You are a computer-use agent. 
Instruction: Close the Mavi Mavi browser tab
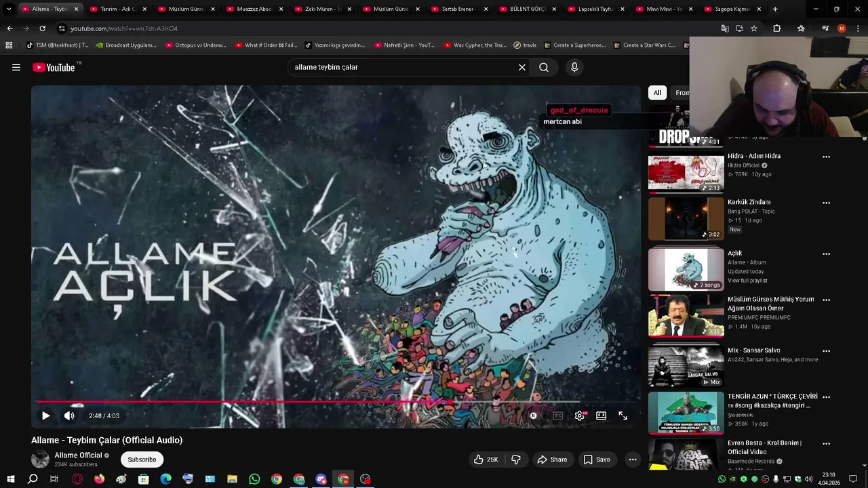690,9
